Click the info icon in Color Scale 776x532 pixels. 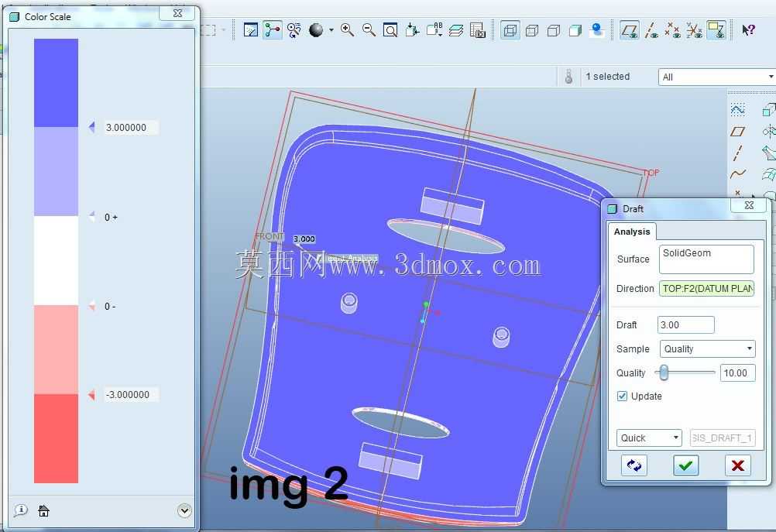(x=21, y=510)
